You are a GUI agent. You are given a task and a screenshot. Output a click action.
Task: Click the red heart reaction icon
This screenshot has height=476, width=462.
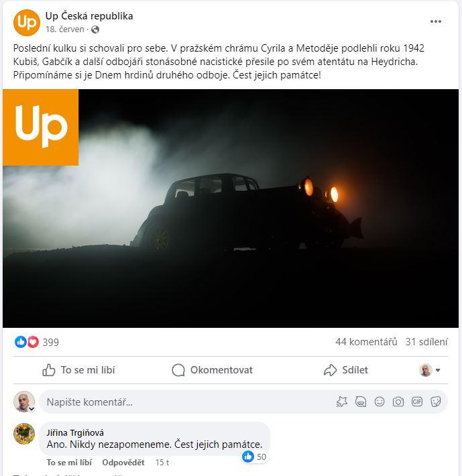(33, 342)
